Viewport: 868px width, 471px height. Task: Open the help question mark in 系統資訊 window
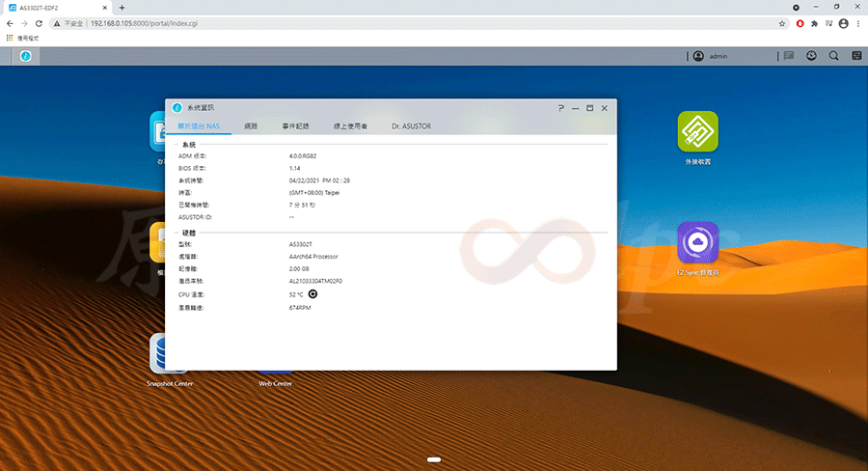click(561, 108)
